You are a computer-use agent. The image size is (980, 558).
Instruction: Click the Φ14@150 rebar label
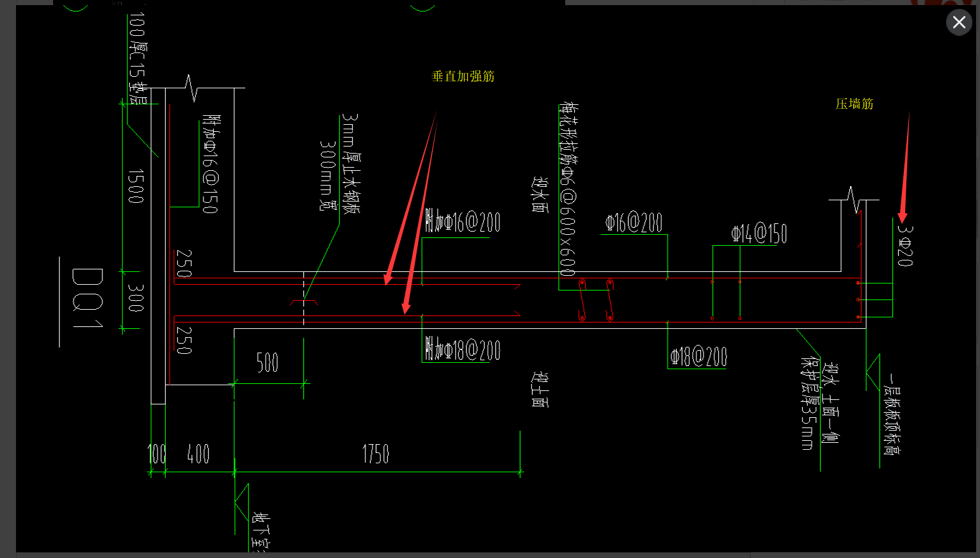[x=759, y=233]
